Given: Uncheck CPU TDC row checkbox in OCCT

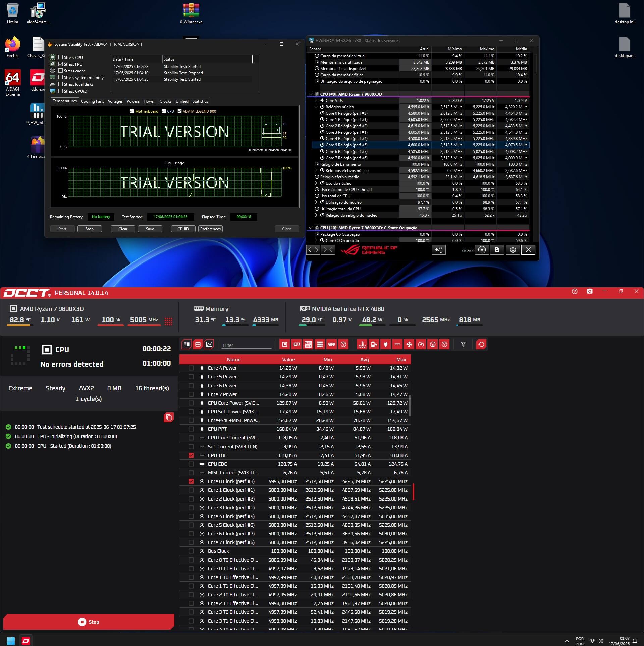Looking at the screenshot, I should (191, 455).
